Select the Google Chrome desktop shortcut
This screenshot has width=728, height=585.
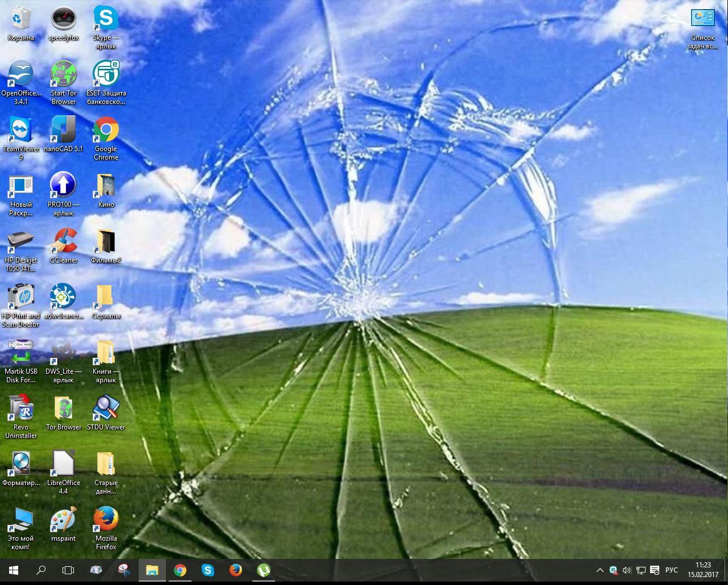(106, 139)
